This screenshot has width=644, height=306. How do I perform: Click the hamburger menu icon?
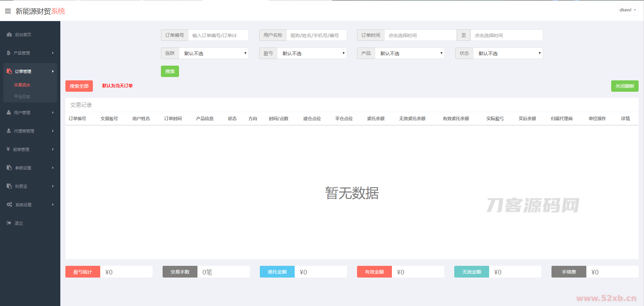click(x=8, y=11)
